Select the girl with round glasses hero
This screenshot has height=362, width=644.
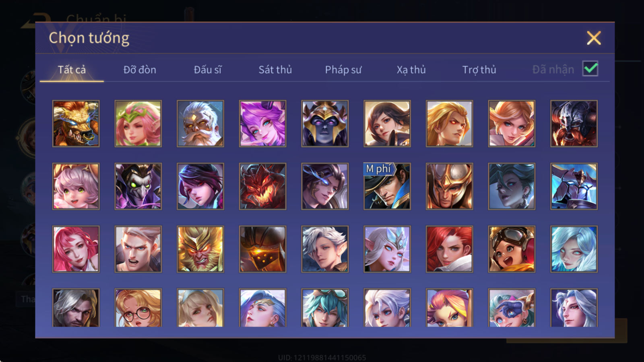[138, 308]
